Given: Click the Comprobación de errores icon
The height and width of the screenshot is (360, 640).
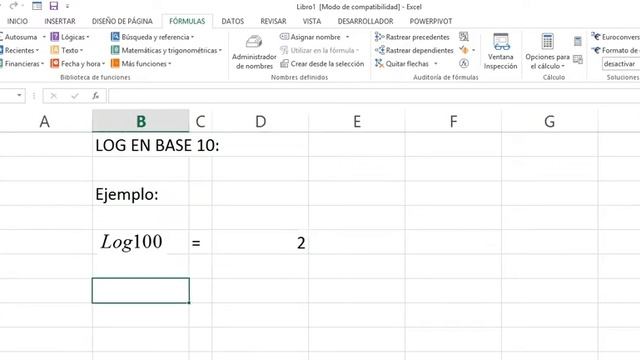Looking at the screenshot, I should click(464, 50).
